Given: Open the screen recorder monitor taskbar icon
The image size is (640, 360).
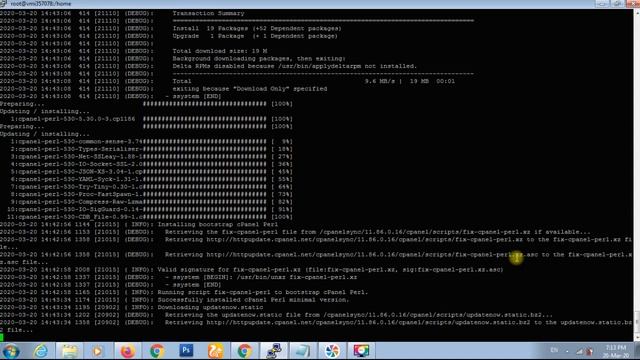Looking at the screenshot, I should [361, 351].
